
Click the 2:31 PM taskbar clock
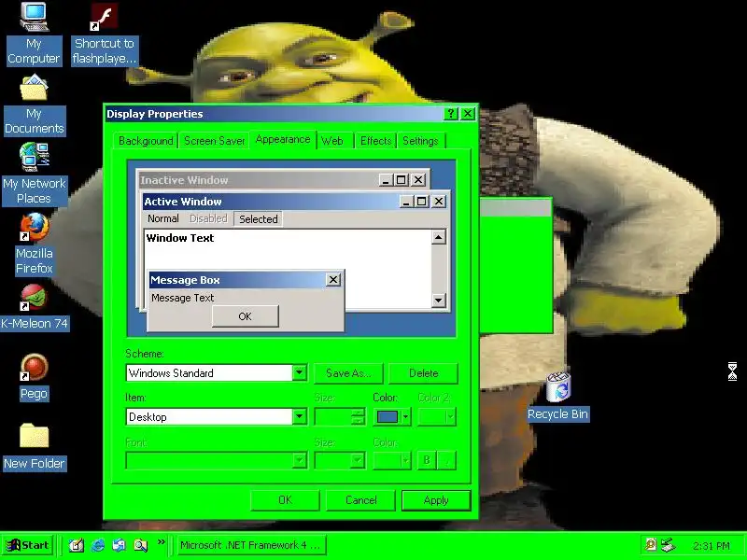pyautogui.click(x=712, y=546)
